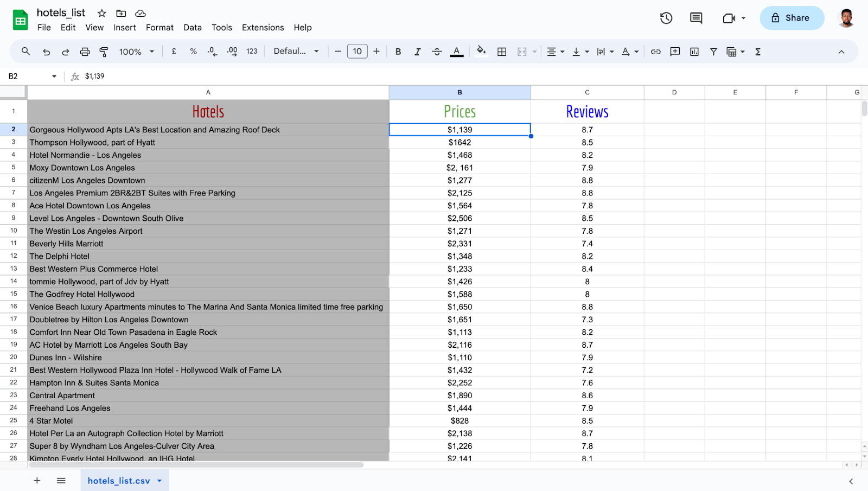868x491 pixels.
Task: Open version history clock icon
Action: pyautogui.click(x=666, y=18)
